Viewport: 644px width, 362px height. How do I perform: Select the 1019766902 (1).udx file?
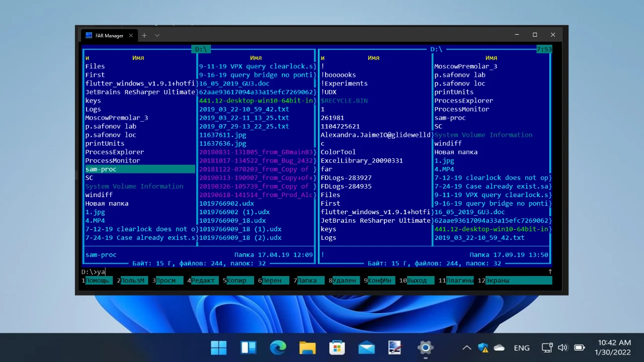click(x=234, y=212)
